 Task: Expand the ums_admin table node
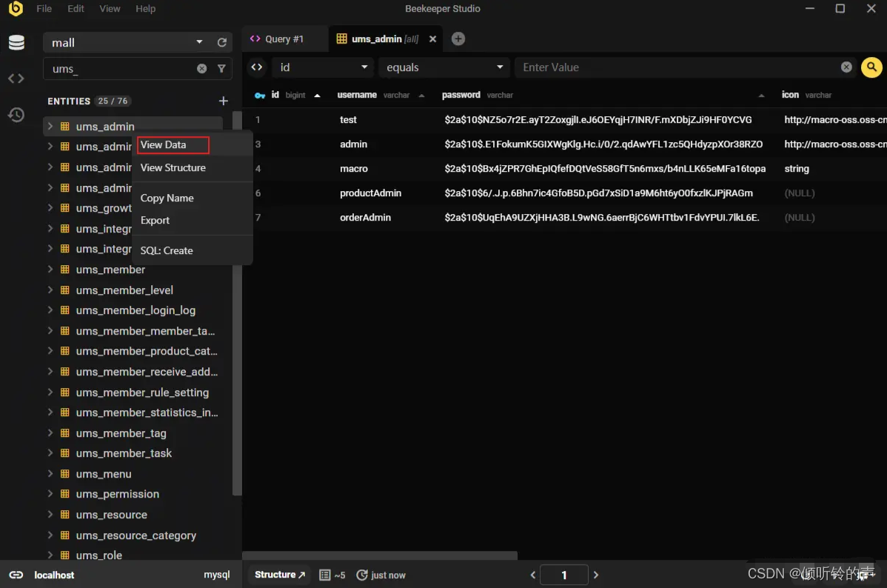[x=50, y=126]
